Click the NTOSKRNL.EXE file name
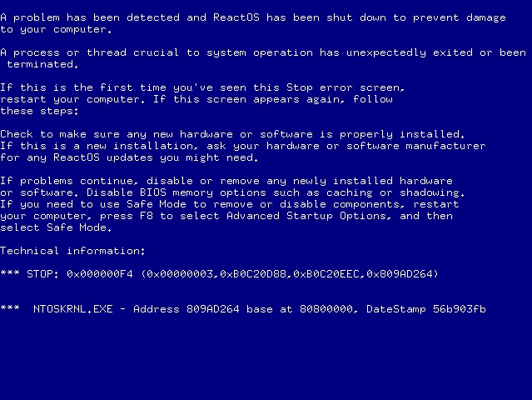532x400 pixels. coord(73,308)
